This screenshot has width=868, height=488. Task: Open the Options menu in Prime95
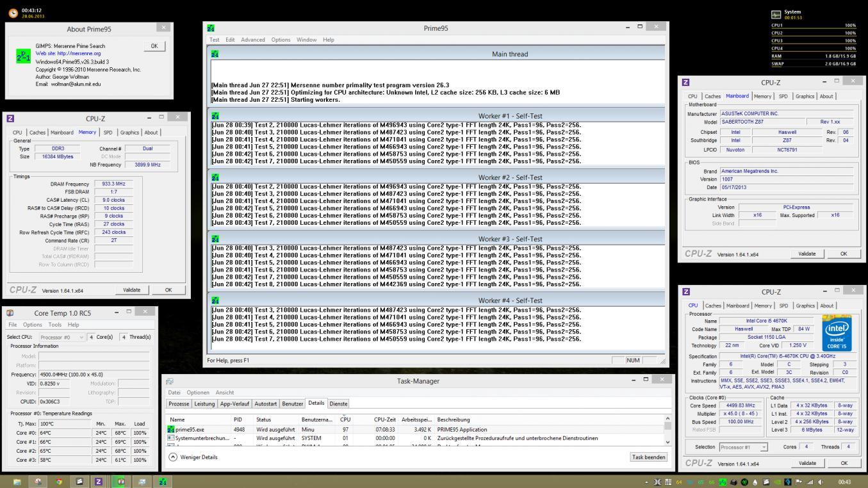(281, 40)
